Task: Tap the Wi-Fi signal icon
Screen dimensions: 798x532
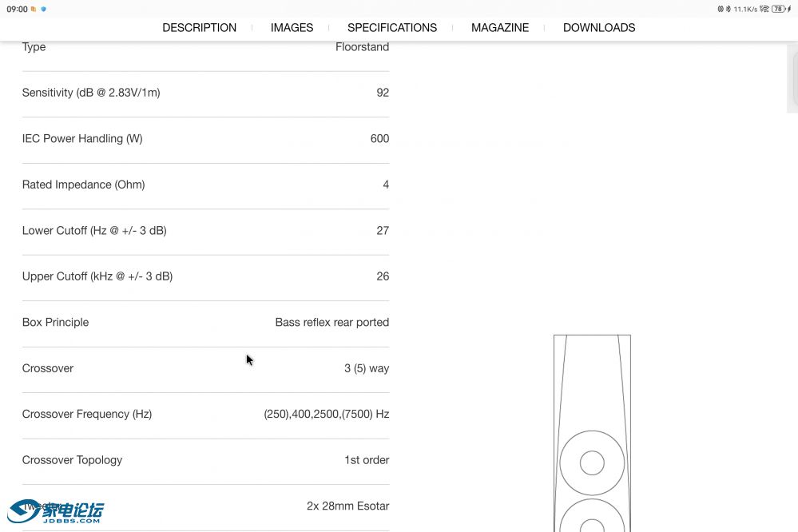Action: (x=764, y=9)
